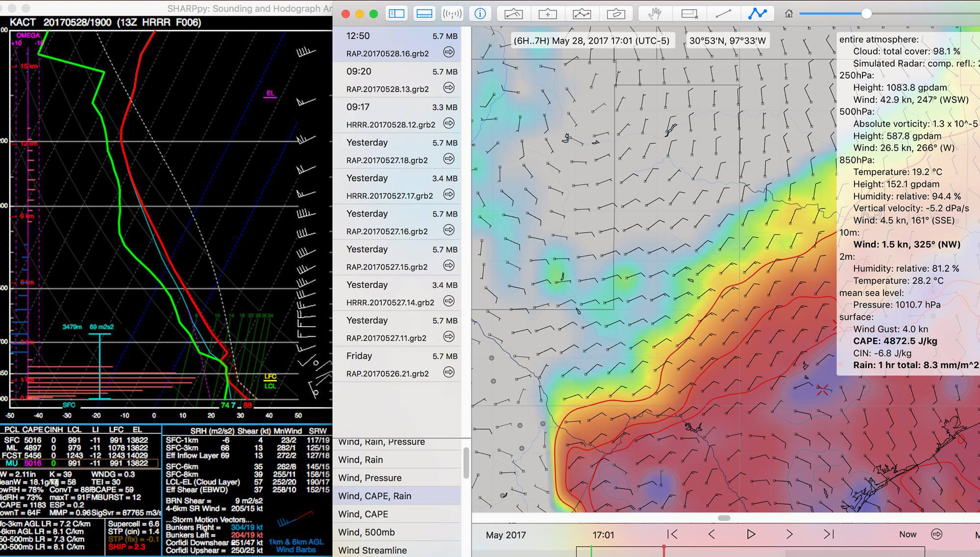This screenshot has width=980, height=557.
Task: Toggle the sidebar panel icon
Action: (396, 14)
